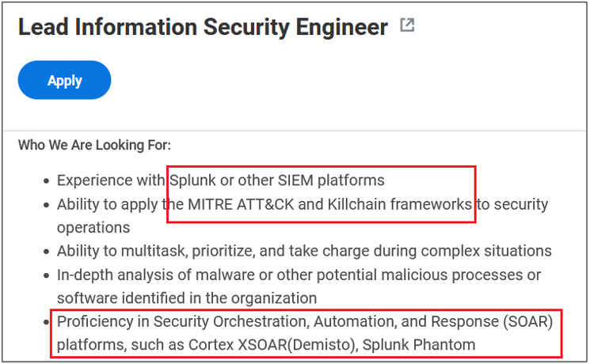
Task: Click the word 'Splunk' in first bullet
Action: tap(192, 180)
